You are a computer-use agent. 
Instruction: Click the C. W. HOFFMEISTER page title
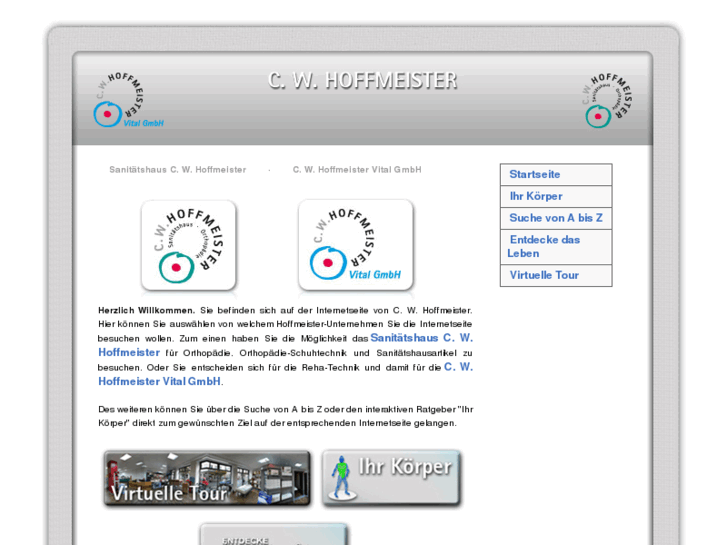point(362,81)
